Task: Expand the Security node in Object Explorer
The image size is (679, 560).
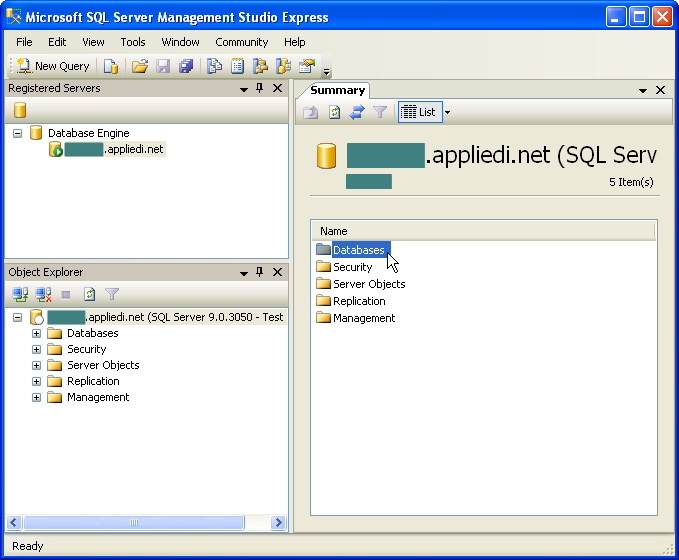Action: coord(36,350)
